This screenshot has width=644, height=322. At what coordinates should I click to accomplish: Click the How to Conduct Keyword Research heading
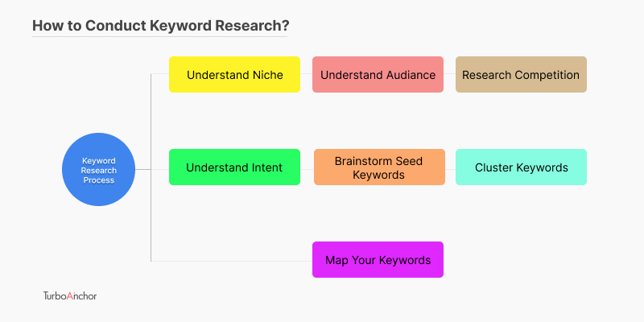coord(160,26)
